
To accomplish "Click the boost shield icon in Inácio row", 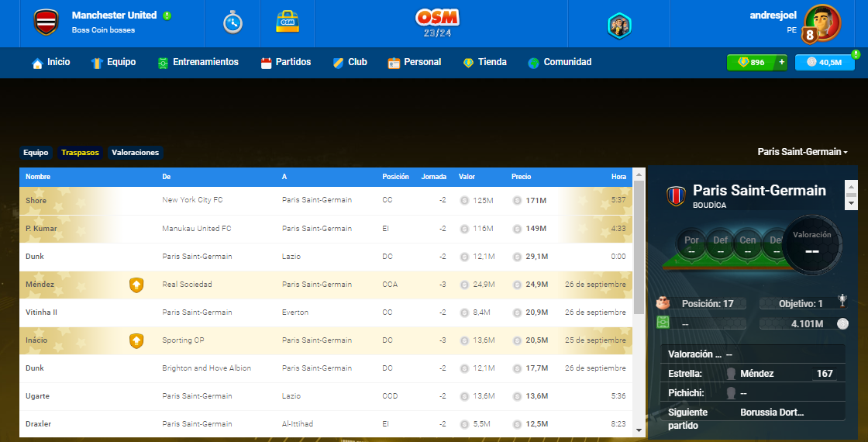I will (x=136, y=340).
